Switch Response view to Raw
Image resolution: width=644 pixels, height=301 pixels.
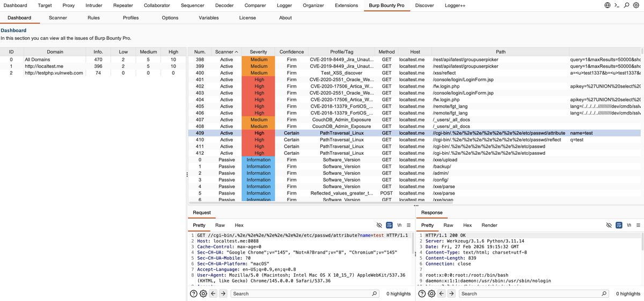pos(448,225)
